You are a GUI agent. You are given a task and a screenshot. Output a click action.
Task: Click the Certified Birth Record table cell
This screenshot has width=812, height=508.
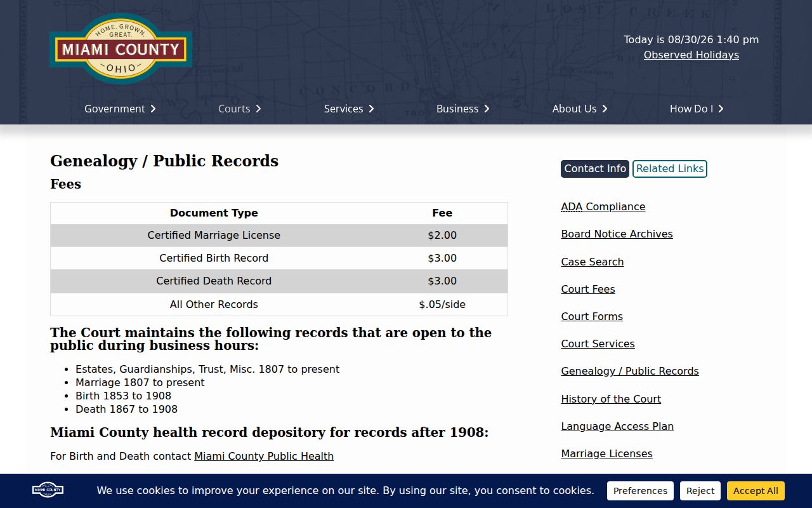[214, 258]
